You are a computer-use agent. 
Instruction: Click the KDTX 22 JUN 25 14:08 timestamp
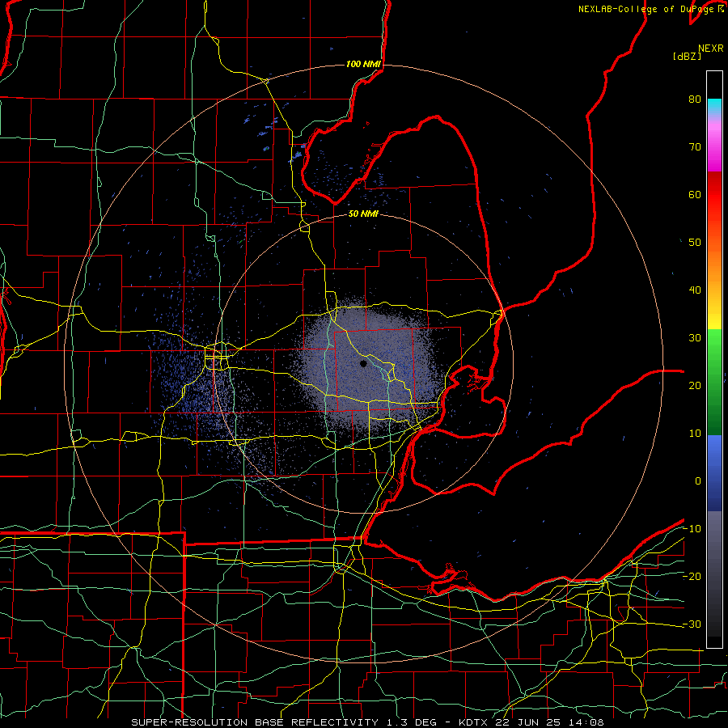(x=531, y=722)
